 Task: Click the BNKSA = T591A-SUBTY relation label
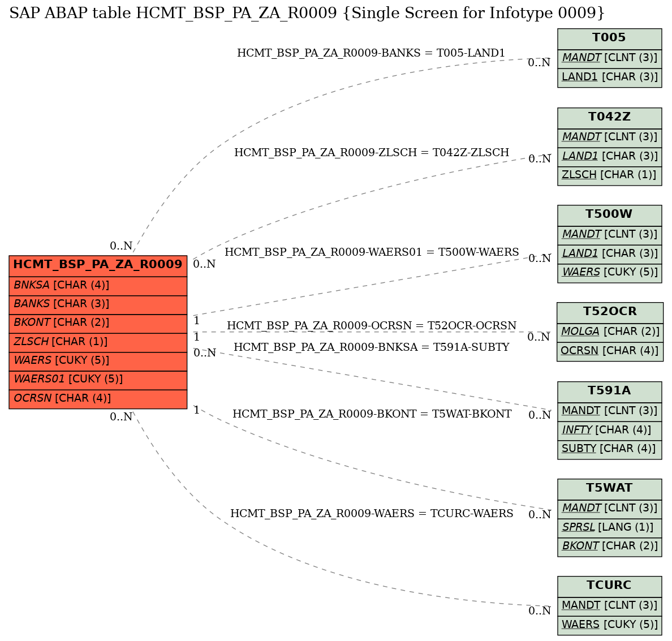372,347
